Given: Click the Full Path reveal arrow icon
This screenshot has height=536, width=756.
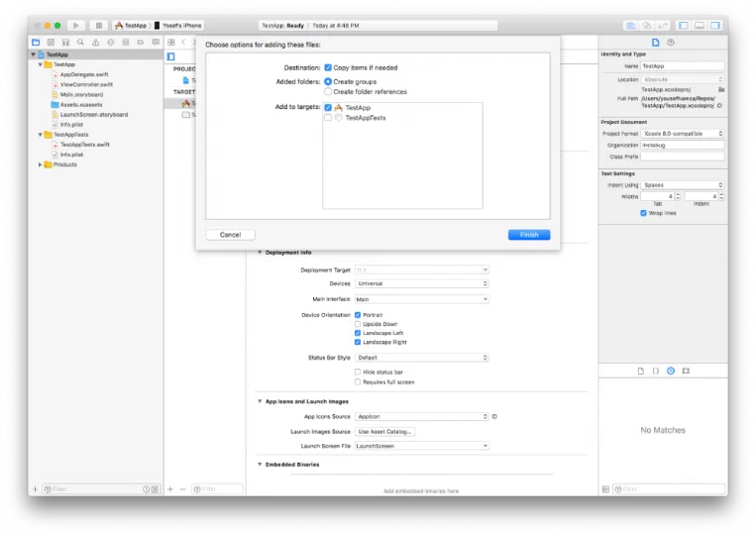Looking at the screenshot, I should click(719, 106).
